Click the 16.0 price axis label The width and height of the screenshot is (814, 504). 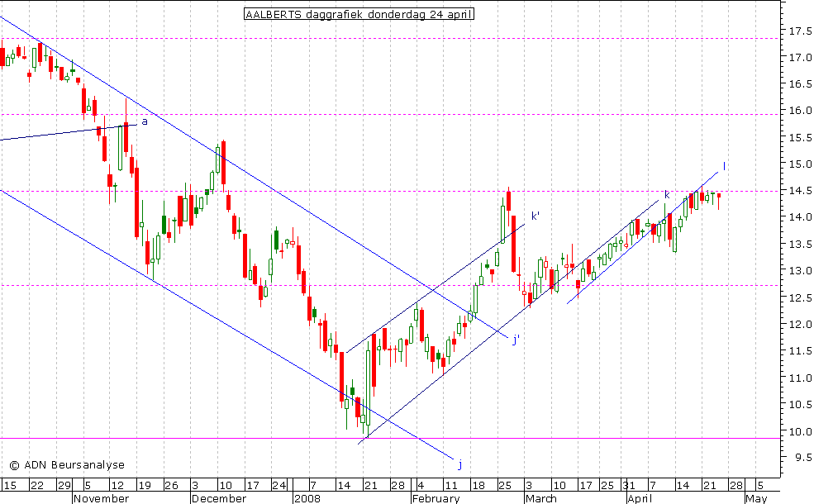tap(800, 111)
